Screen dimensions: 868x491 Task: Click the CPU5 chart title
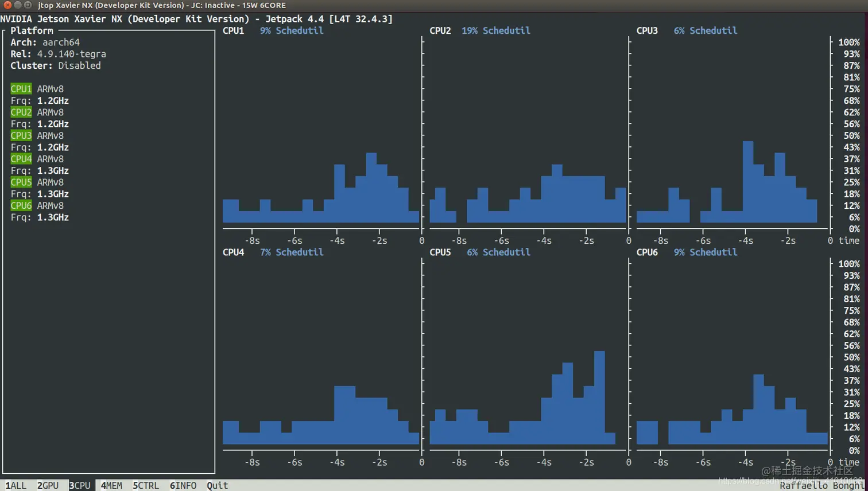pyautogui.click(x=440, y=252)
